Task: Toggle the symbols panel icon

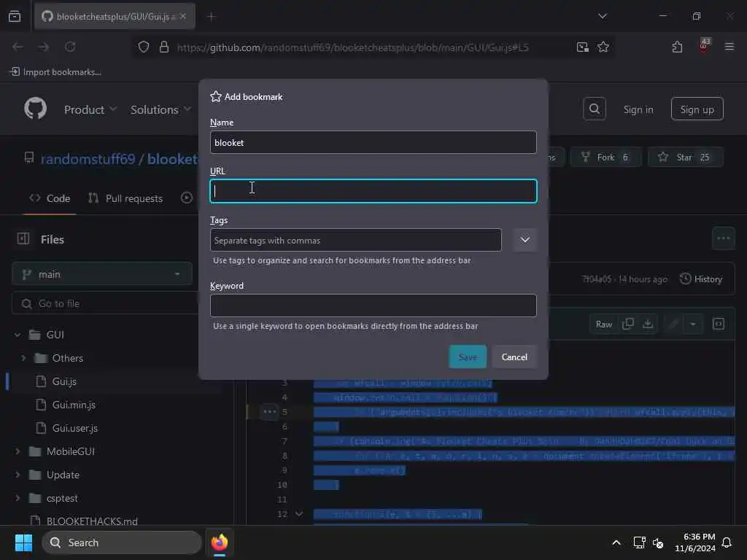Action: pos(719,324)
